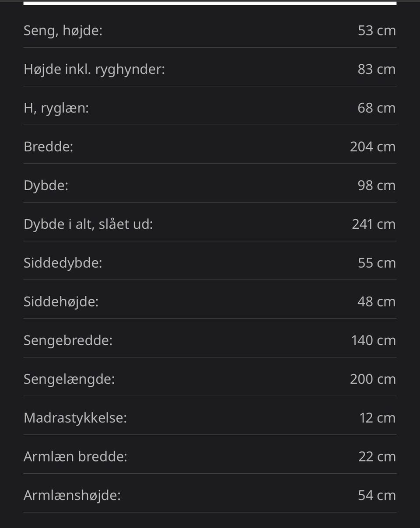
Task: Select the 98 cm depth value
Action: [376, 185]
